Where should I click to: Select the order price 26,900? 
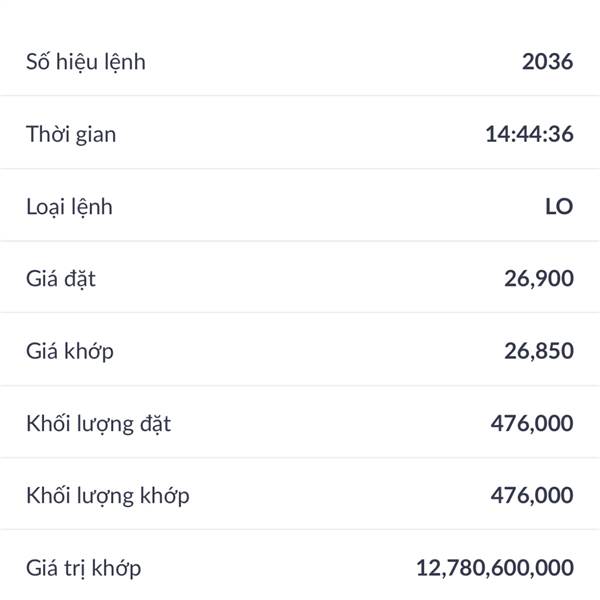click(x=539, y=278)
